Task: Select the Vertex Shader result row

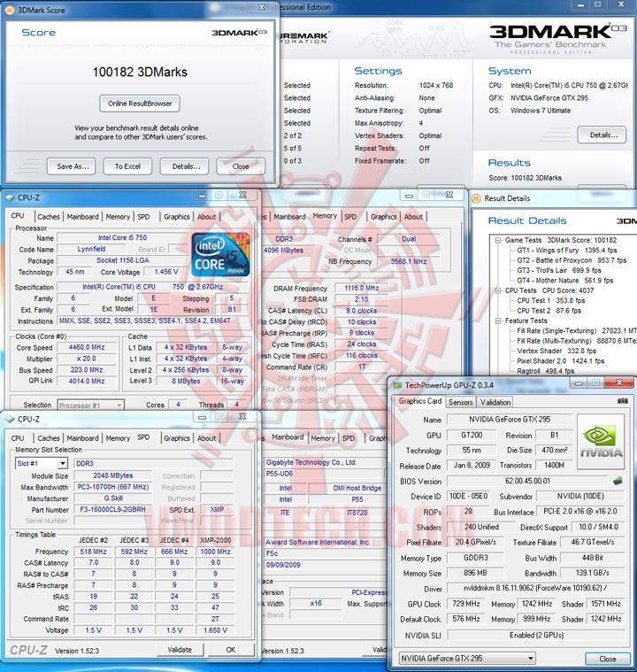Action: [556, 351]
